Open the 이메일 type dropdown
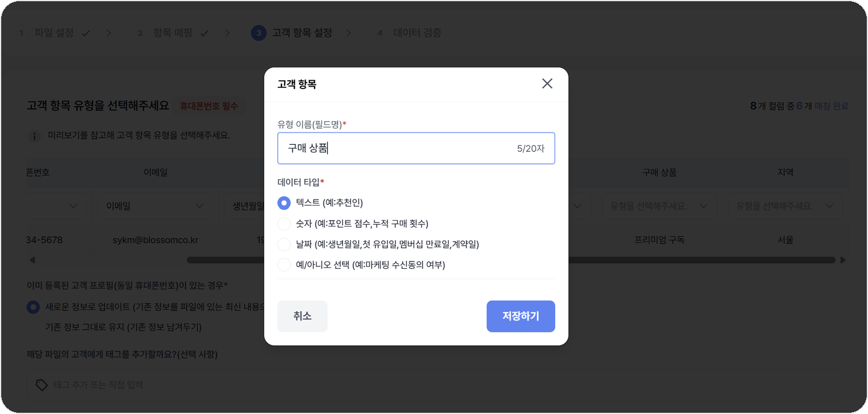 tap(156, 206)
